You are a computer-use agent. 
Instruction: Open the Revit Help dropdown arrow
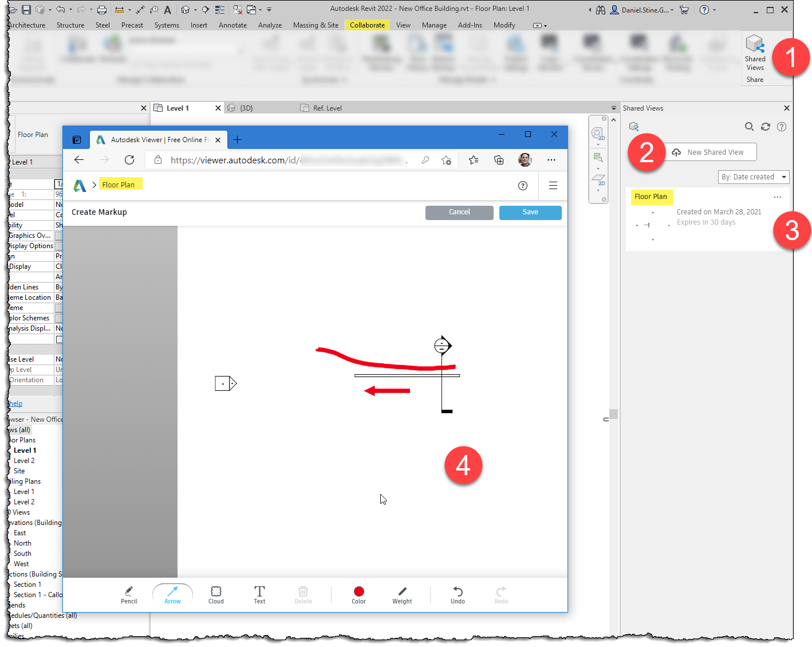point(714,10)
